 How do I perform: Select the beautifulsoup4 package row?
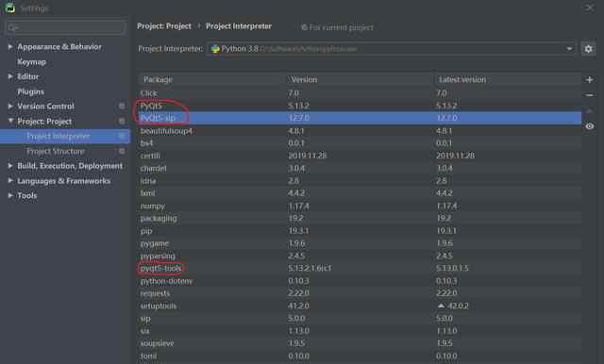360,131
